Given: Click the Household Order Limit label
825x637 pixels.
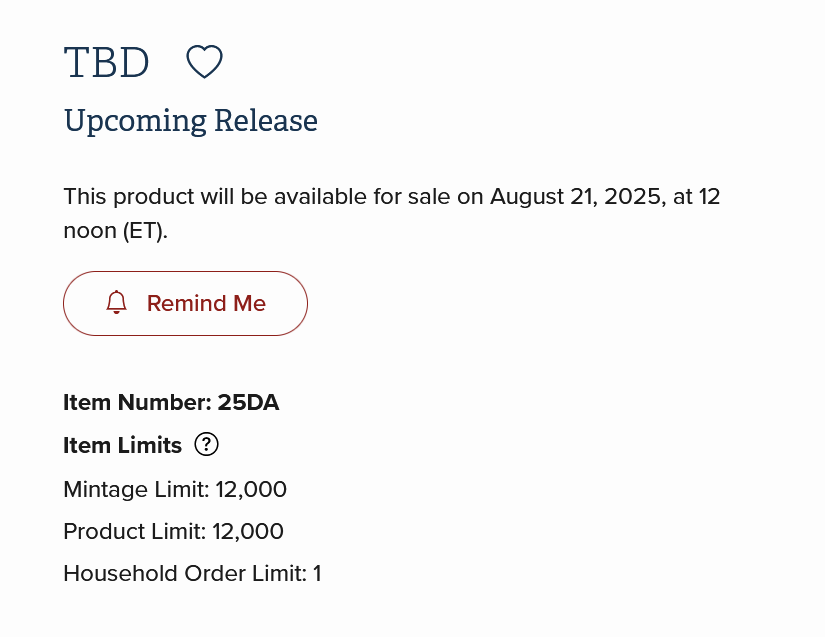Looking at the screenshot, I should pyautogui.click(x=185, y=573).
